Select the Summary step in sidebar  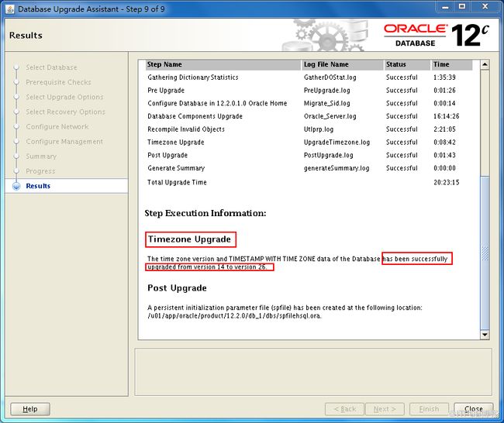pyautogui.click(x=41, y=156)
